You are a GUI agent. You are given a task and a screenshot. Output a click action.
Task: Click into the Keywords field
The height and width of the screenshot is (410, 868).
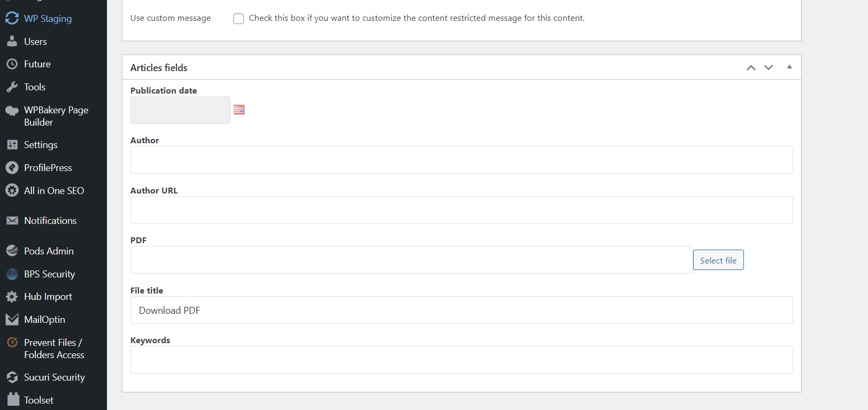[x=462, y=360]
